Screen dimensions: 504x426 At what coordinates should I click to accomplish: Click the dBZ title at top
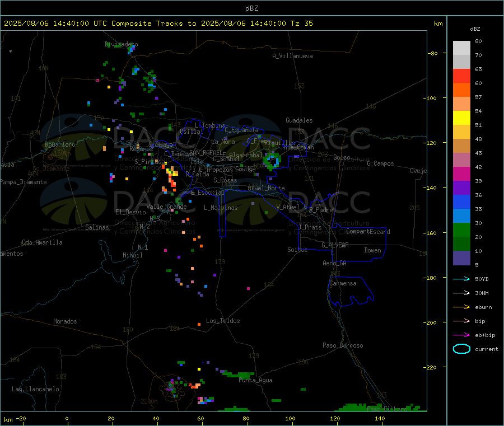pyautogui.click(x=251, y=8)
